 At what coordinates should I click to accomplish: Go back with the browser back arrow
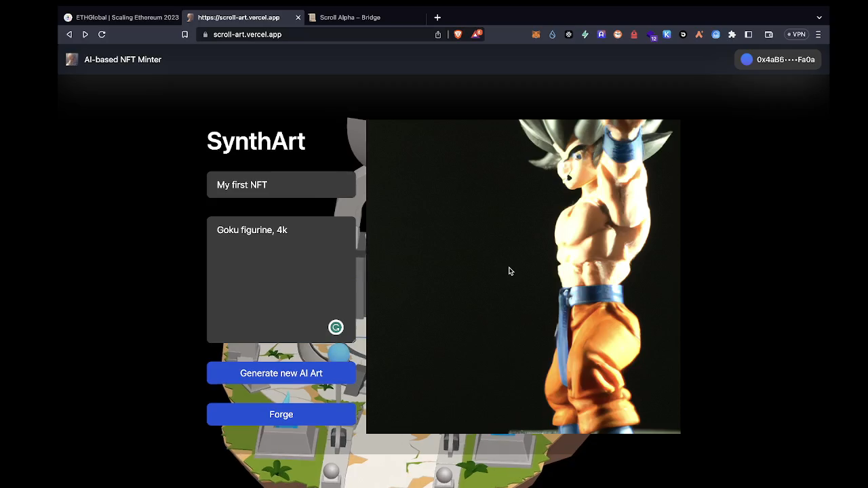[x=69, y=35]
